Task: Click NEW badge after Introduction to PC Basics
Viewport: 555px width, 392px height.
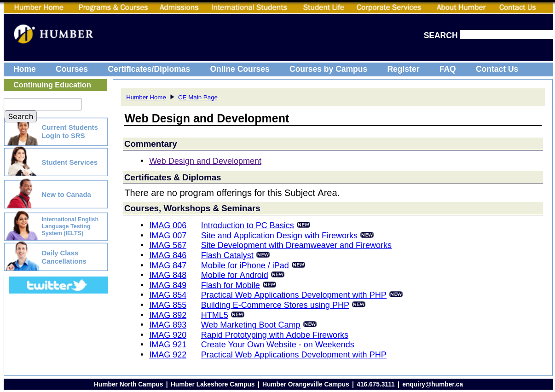Action: tap(303, 225)
